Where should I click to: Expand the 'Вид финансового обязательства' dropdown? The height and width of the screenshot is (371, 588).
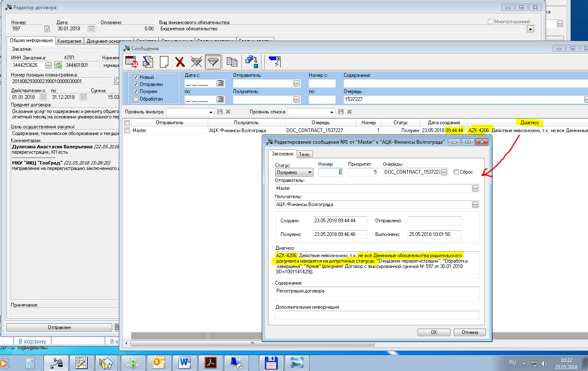point(530,29)
